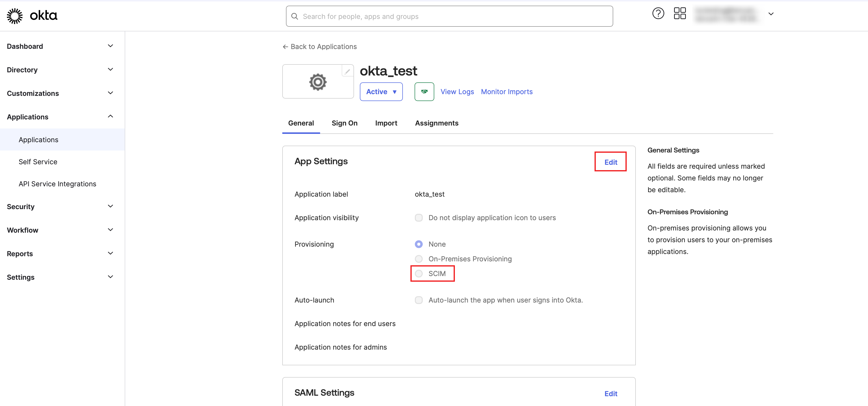Click the search magnifier icon
The width and height of the screenshot is (868, 406).
(295, 16)
